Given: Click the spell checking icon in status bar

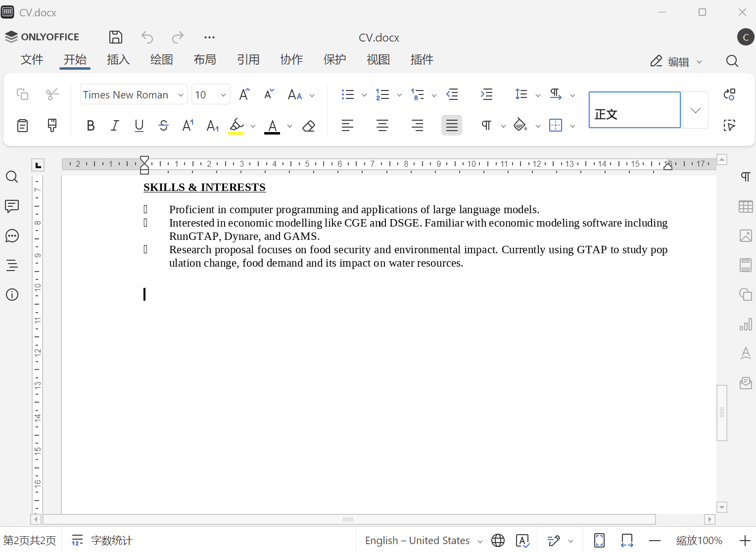Looking at the screenshot, I should coord(522,541).
